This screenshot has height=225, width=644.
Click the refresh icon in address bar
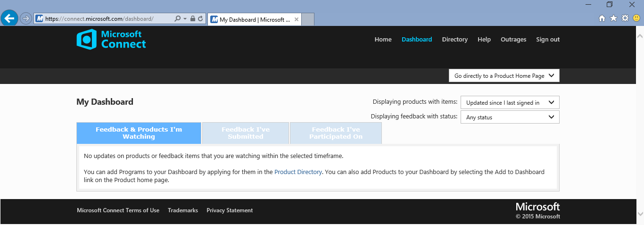pos(200,19)
